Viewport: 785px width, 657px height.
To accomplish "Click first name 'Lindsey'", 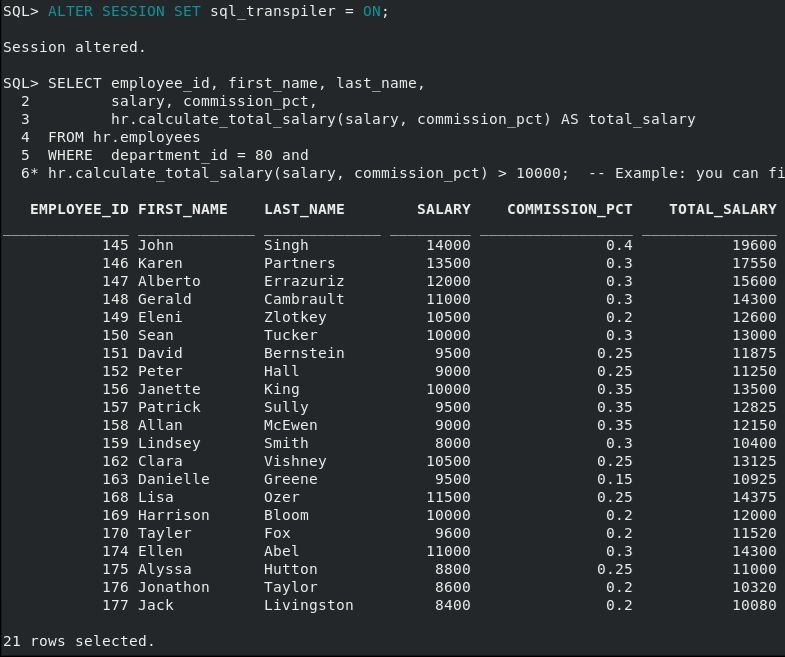I will click(x=169, y=444).
